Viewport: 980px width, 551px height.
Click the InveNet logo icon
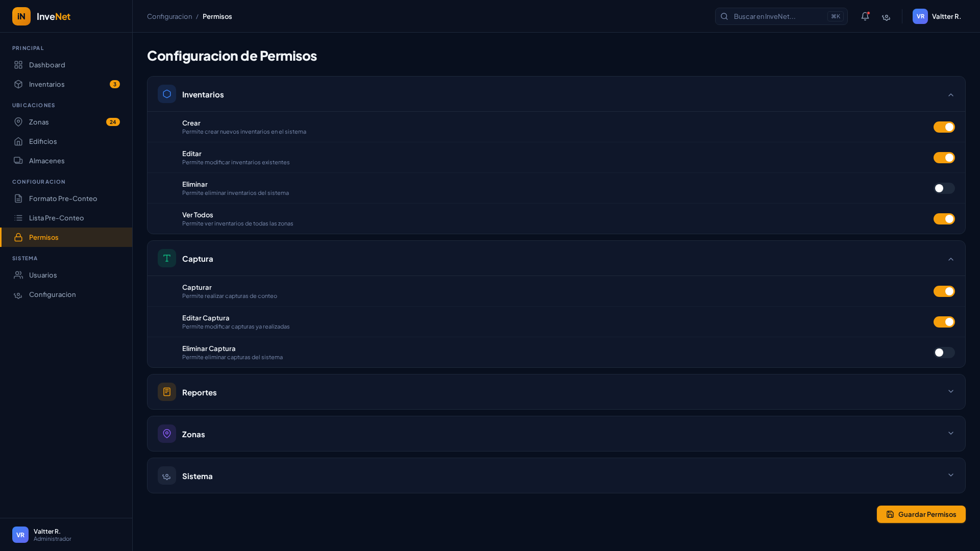coord(21,16)
